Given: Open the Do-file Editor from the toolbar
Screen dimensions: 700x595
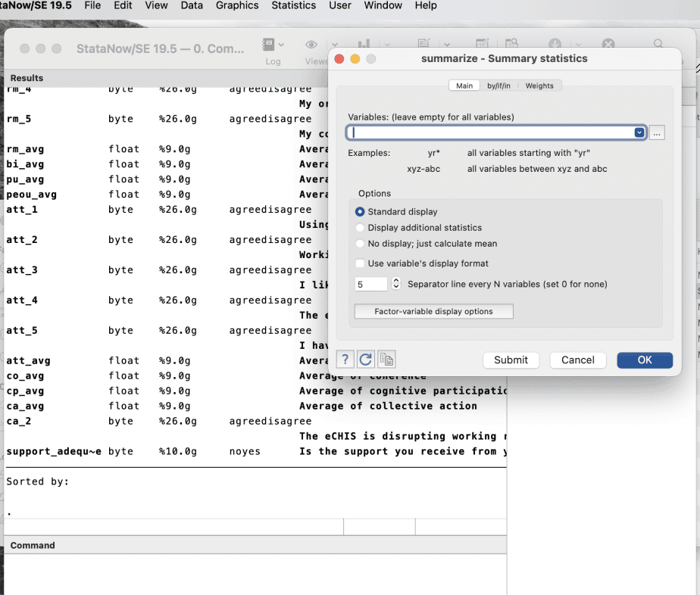Looking at the screenshot, I should [x=423, y=44].
